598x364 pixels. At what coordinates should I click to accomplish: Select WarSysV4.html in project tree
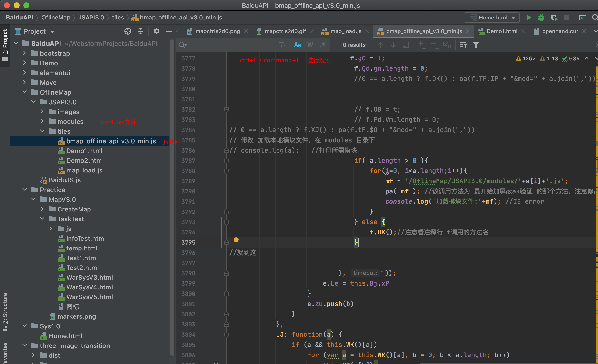(90, 287)
